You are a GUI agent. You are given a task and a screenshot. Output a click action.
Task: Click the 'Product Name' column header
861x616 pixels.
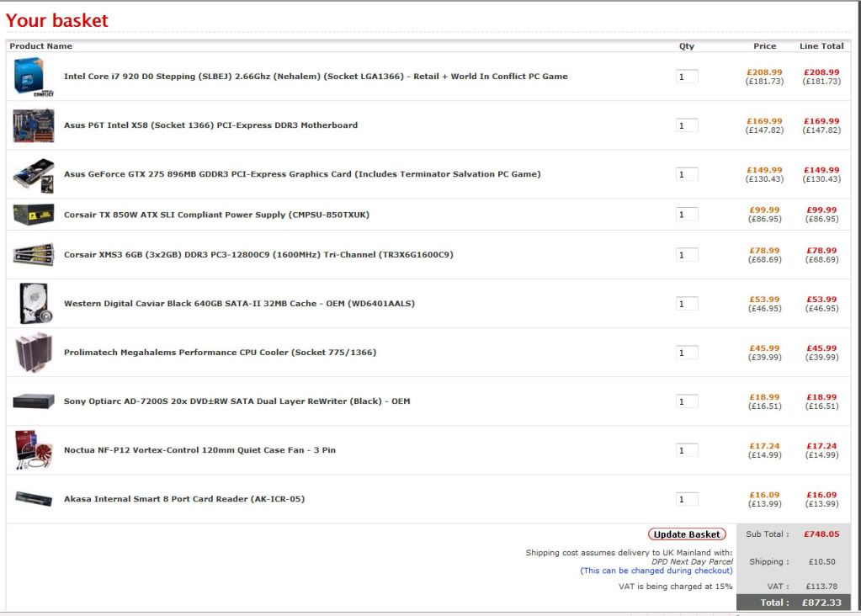point(40,46)
